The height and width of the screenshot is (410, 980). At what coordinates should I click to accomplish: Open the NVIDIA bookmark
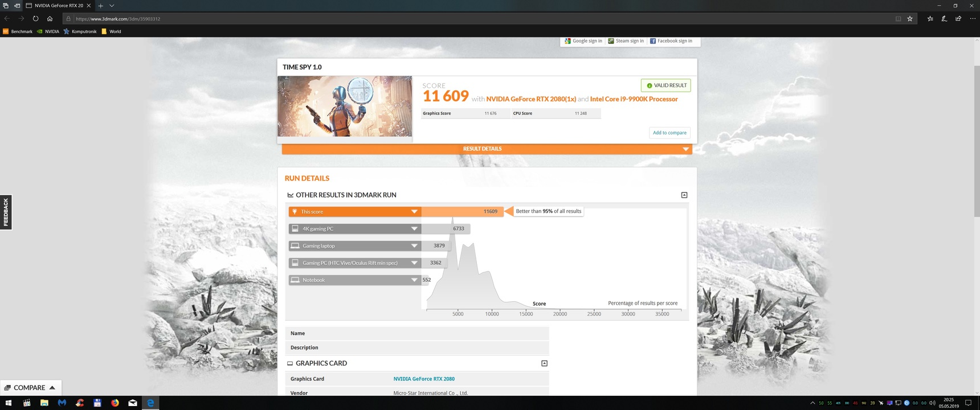coord(48,31)
